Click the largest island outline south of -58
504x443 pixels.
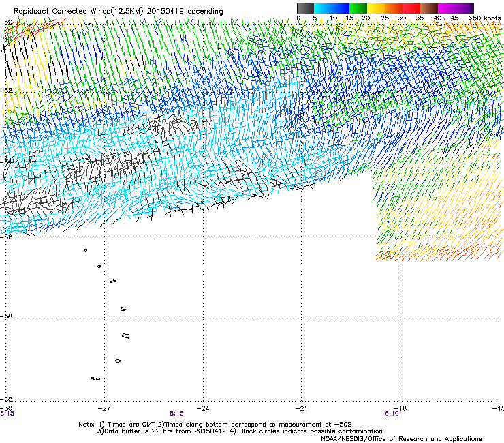pos(126,335)
